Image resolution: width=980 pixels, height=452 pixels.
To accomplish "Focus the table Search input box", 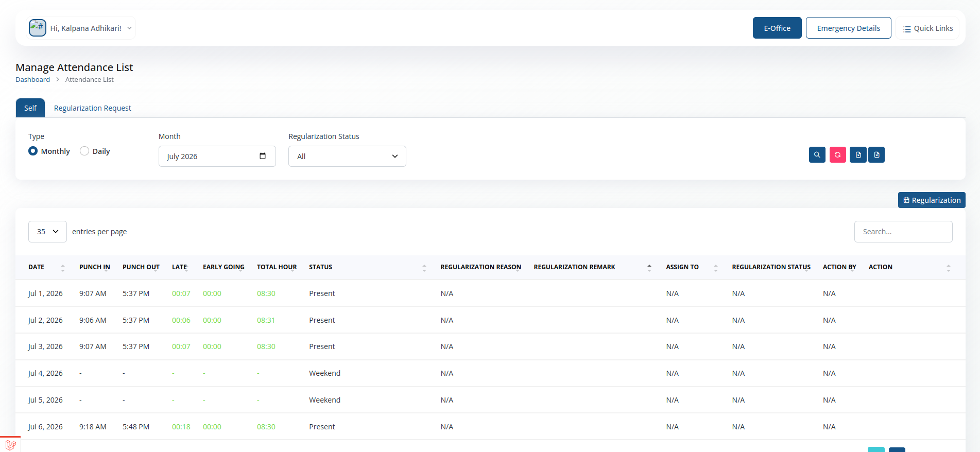I will point(903,232).
